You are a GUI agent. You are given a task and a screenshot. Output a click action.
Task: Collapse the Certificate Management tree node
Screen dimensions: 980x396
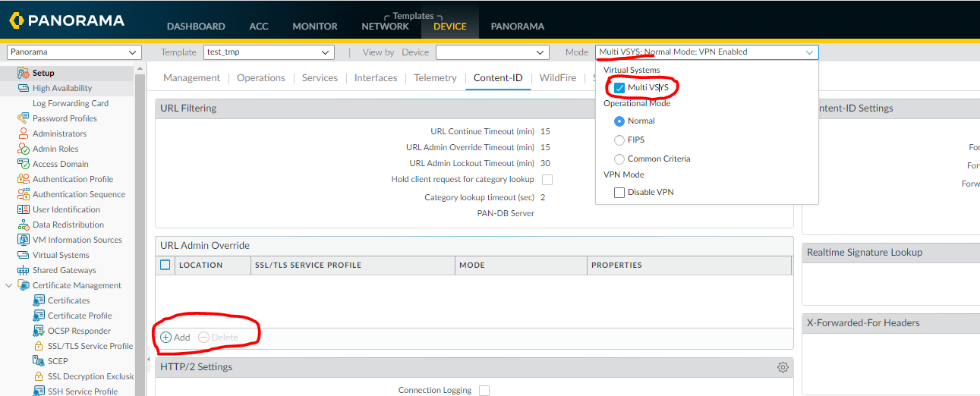click(x=9, y=285)
